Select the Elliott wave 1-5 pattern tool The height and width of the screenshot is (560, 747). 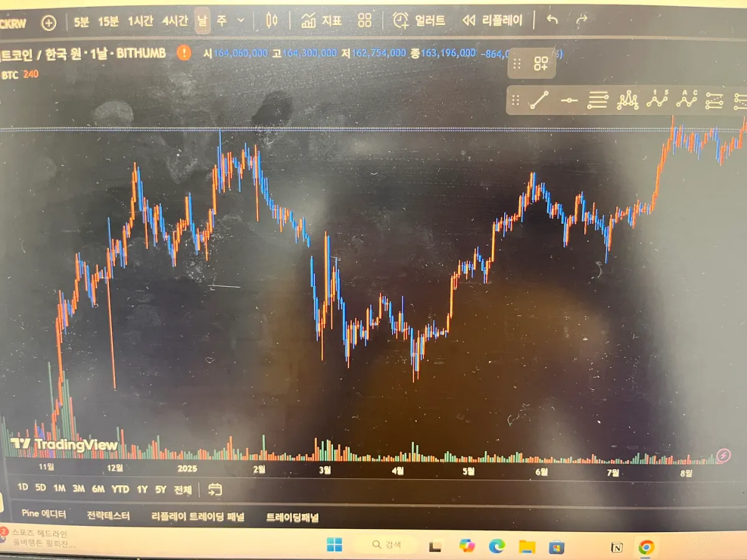point(657,100)
